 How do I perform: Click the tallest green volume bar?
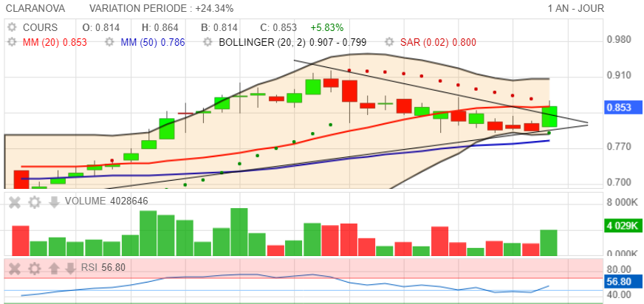click(239, 232)
